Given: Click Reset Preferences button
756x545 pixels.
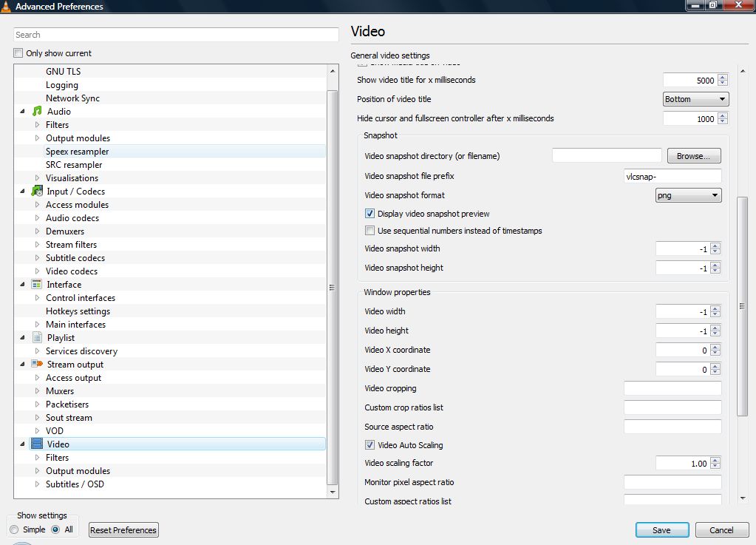Looking at the screenshot, I should click(x=123, y=530).
